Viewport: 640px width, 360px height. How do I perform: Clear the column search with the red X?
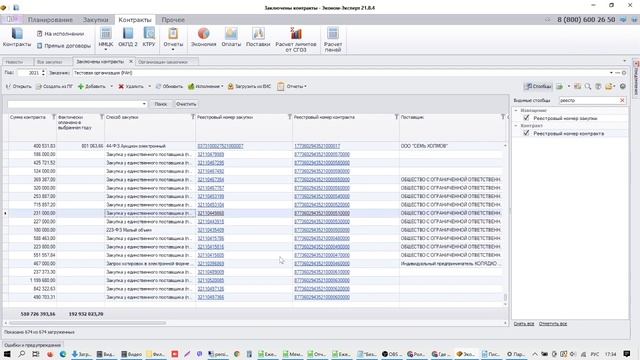click(x=622, y=100)
